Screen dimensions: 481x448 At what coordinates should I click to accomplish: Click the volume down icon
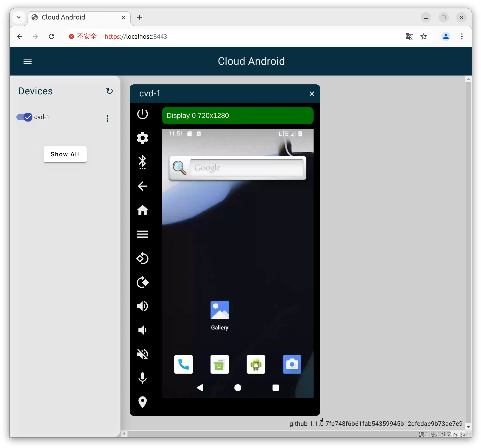(143, 330)
